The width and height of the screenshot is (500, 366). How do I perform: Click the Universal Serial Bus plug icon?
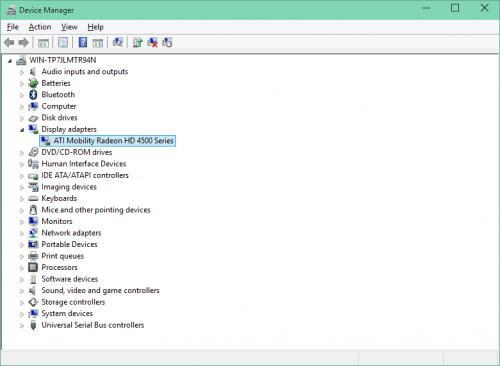coord(33,325)
